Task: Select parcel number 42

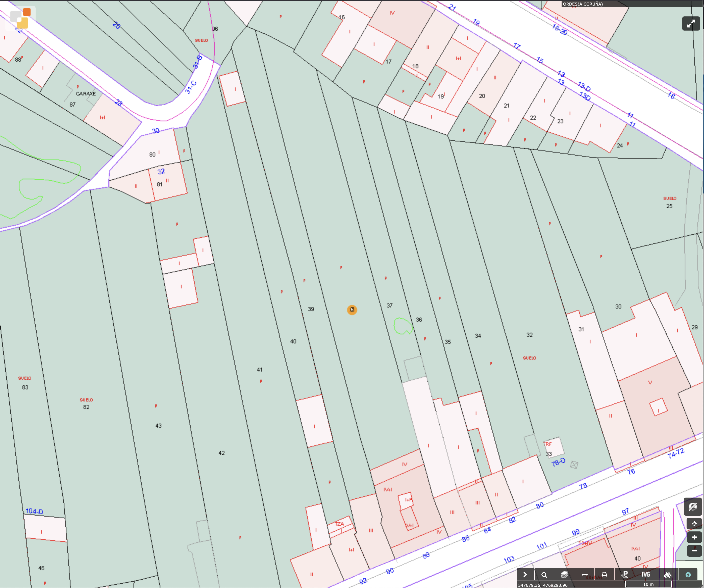Action: coord(221,453)
